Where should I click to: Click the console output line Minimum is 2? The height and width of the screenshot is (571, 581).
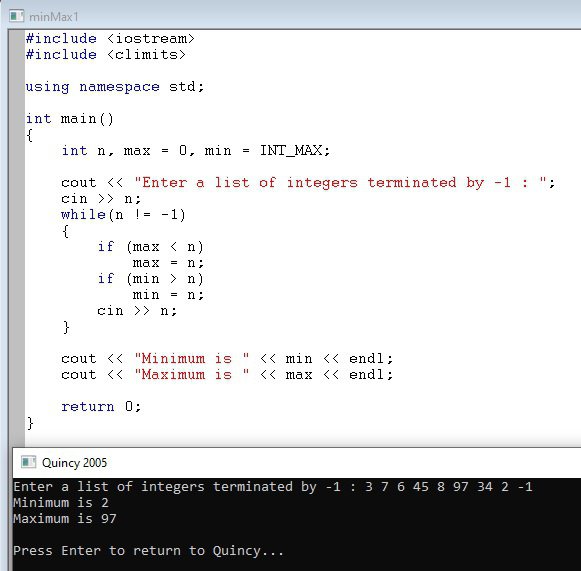61,503
